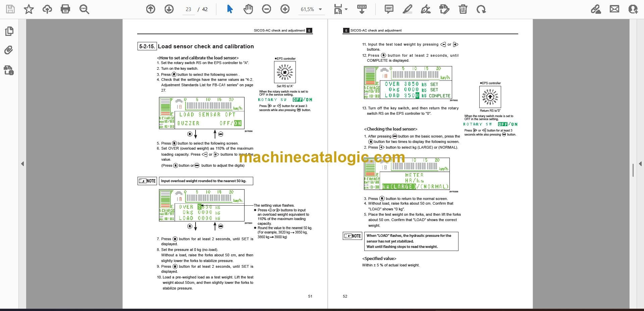Click the stamp tool icon
This screenshot has width=644, height=311.
444,9
